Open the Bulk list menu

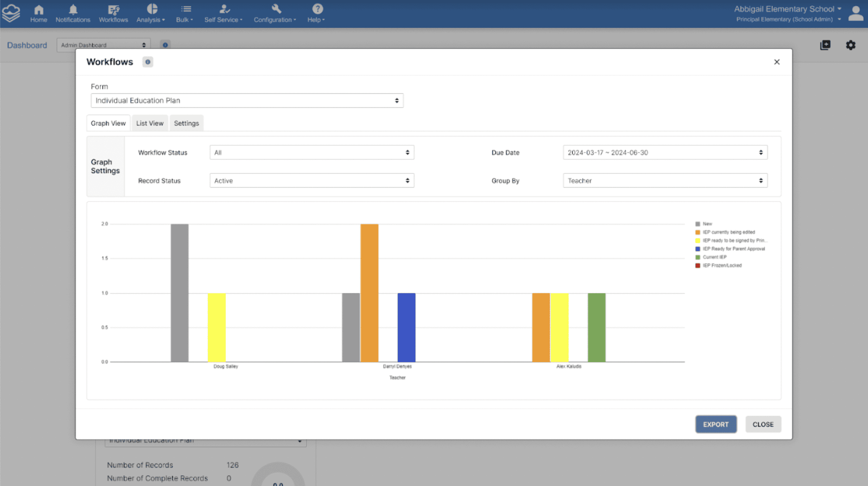185,13
